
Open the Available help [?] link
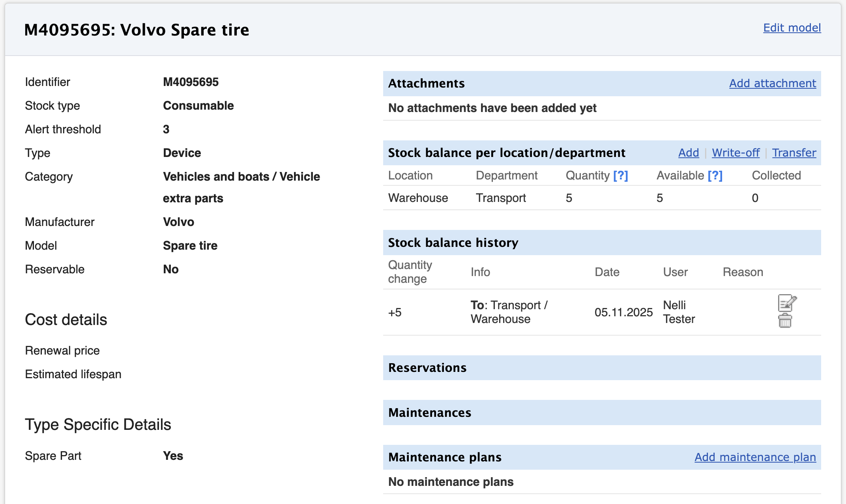coord(715,175)
